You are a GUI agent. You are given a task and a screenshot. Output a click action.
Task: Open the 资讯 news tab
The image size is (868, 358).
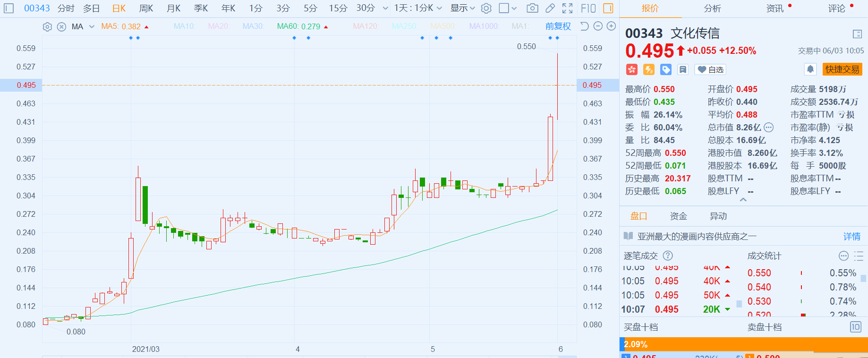point(774,8)
